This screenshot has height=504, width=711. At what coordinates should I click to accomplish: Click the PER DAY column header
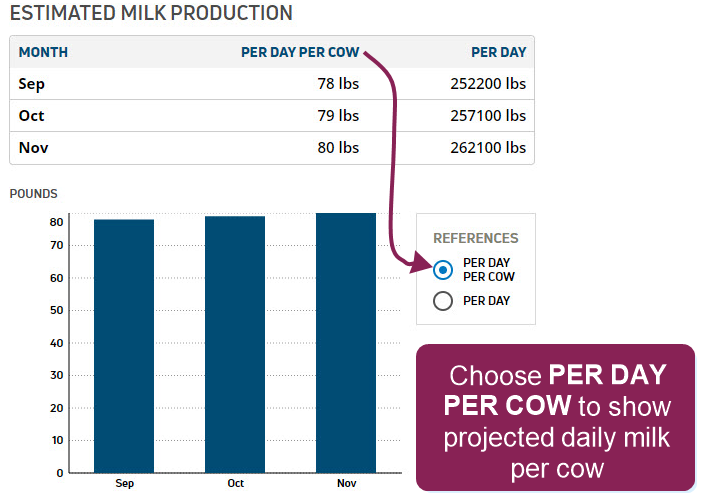coord(499,52)
